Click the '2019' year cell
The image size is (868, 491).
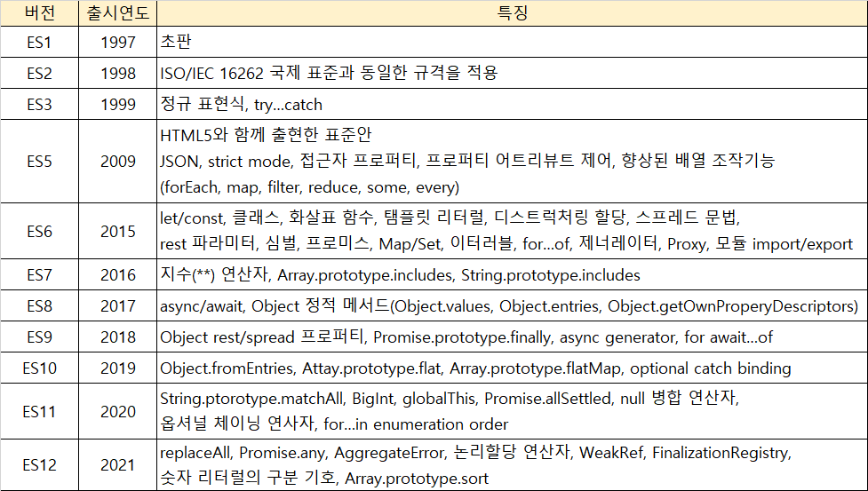click(x=118, y=368)
